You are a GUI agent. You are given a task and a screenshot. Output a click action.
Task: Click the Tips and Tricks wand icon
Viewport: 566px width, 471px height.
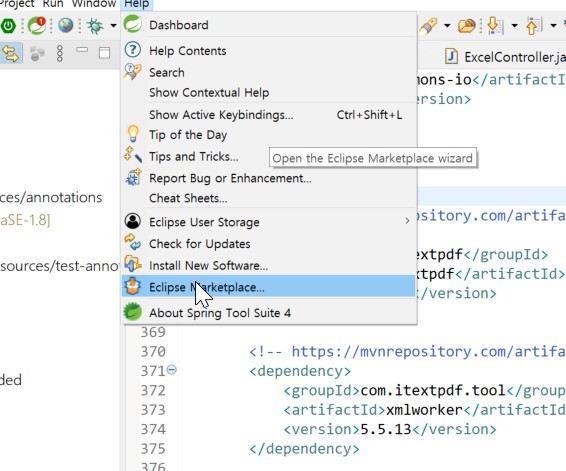tap(132, 154)
